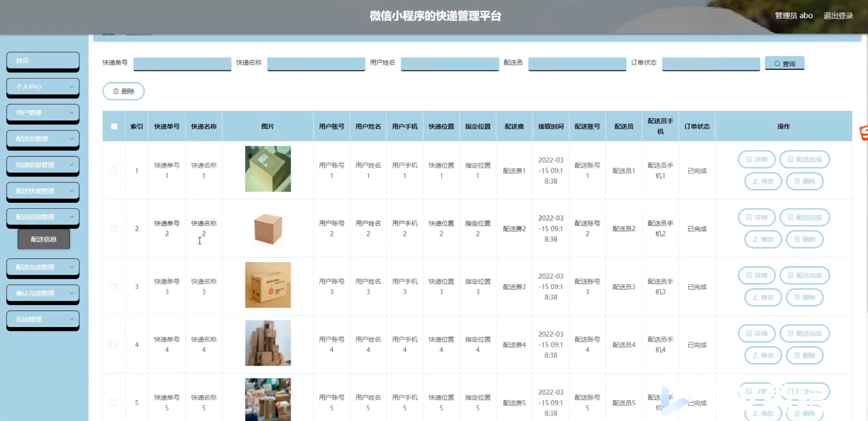Toggle the select-all checkbox in table header
This screenshot has width=868, height=421.
(114, 126)
